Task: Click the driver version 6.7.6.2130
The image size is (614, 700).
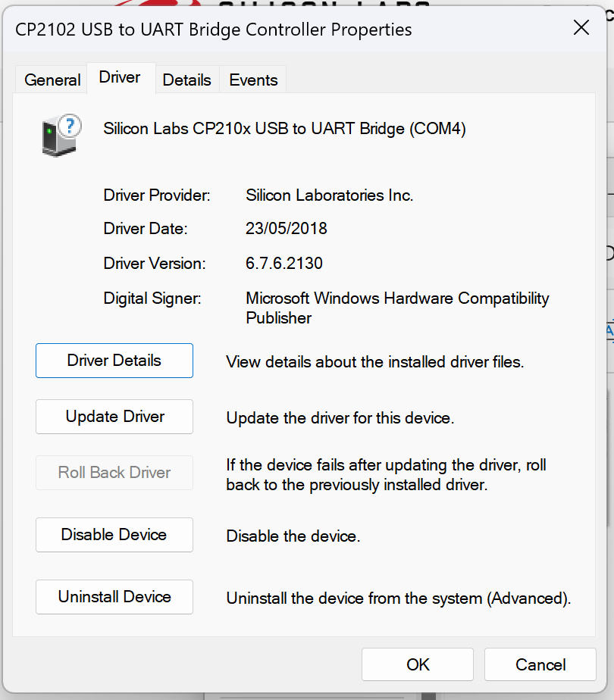Action: (284, 264)
